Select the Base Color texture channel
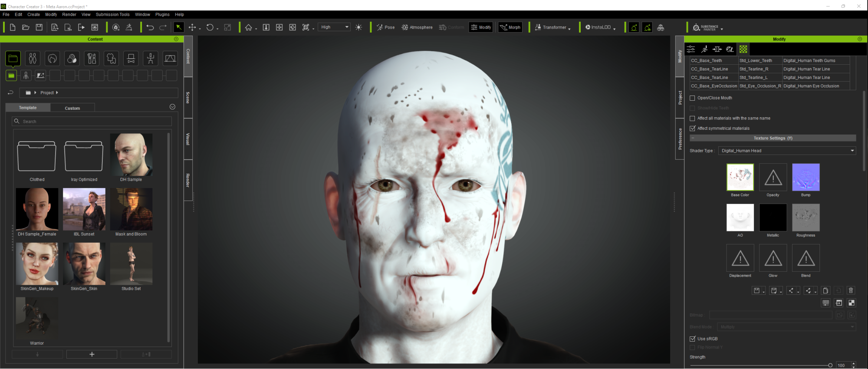 click(x=740, y=177)
